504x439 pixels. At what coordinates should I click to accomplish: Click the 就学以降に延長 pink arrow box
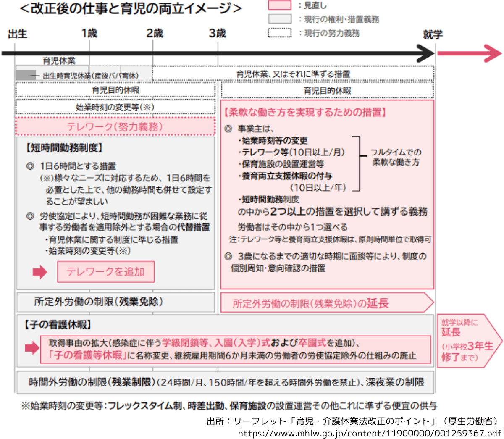click(470, 341)
